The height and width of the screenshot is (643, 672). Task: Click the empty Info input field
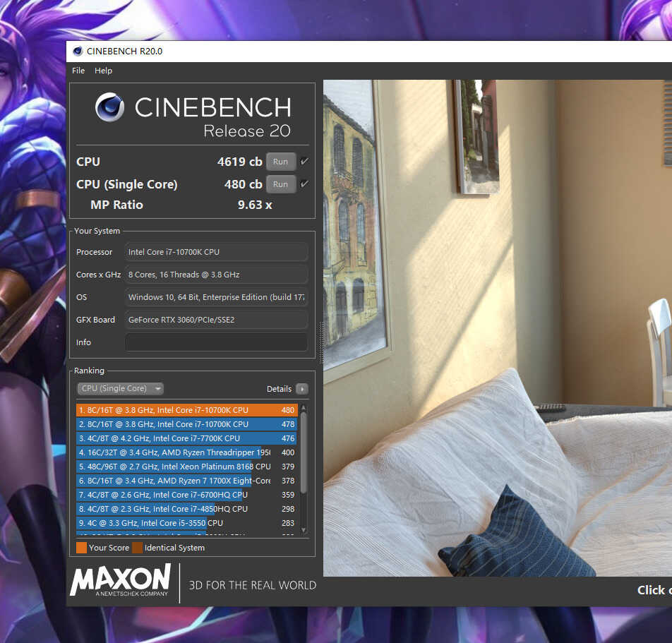click(217, 342)
